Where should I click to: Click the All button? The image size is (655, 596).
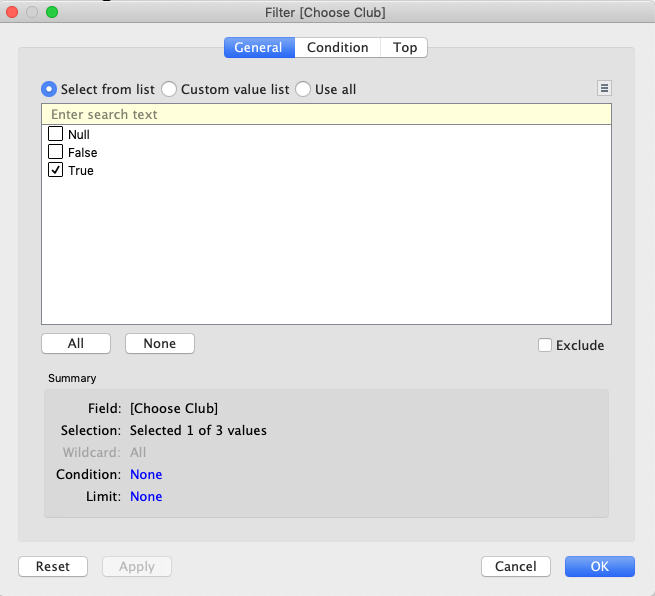[76, 343]
